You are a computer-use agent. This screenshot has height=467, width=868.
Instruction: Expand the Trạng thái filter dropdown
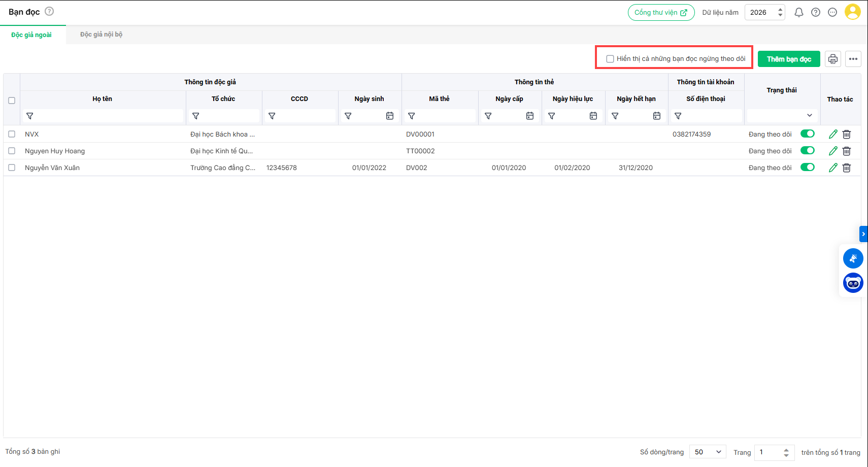coord(809,116)
